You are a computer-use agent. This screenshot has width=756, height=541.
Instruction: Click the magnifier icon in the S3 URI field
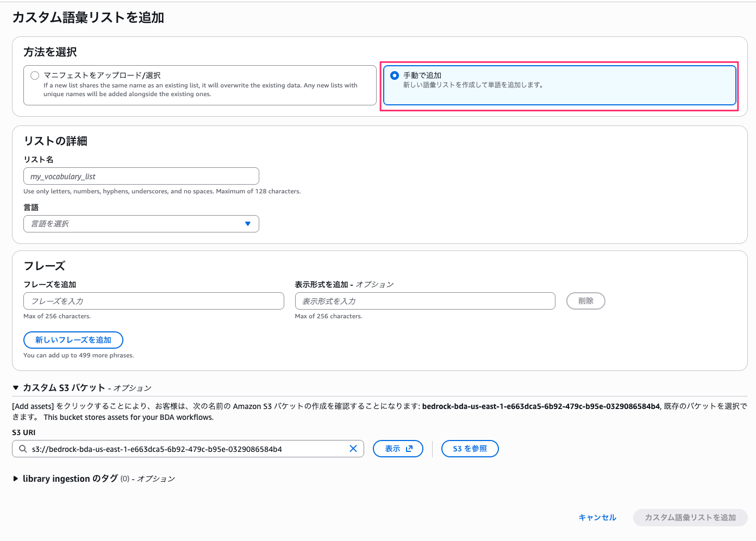point(22,449)
